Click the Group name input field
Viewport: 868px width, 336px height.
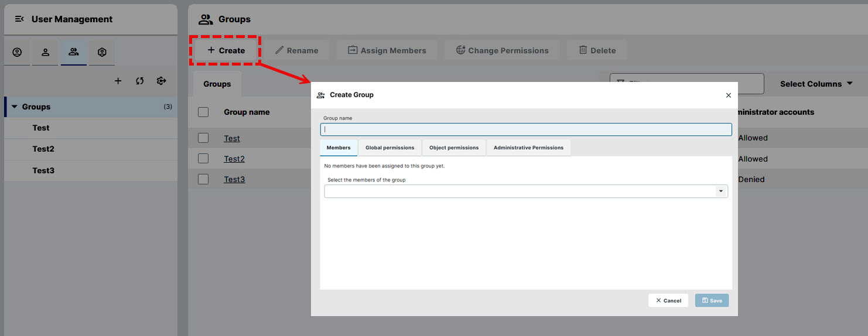[x=526, y=129]
